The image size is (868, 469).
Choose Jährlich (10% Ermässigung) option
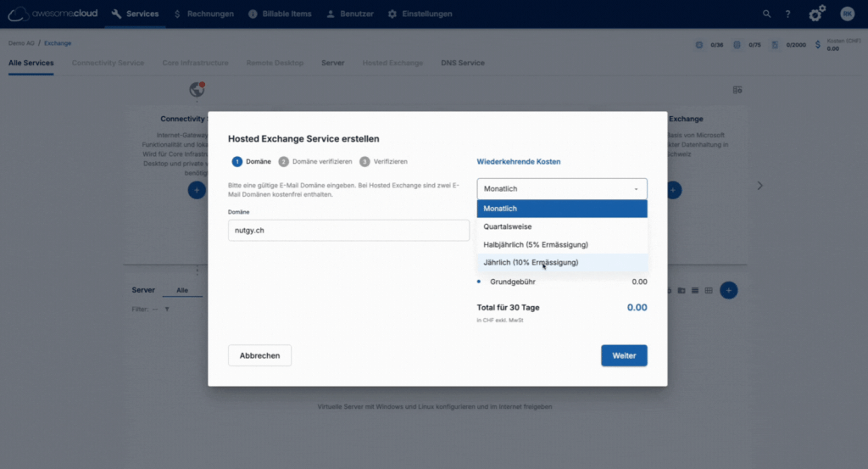click(562, 262)
